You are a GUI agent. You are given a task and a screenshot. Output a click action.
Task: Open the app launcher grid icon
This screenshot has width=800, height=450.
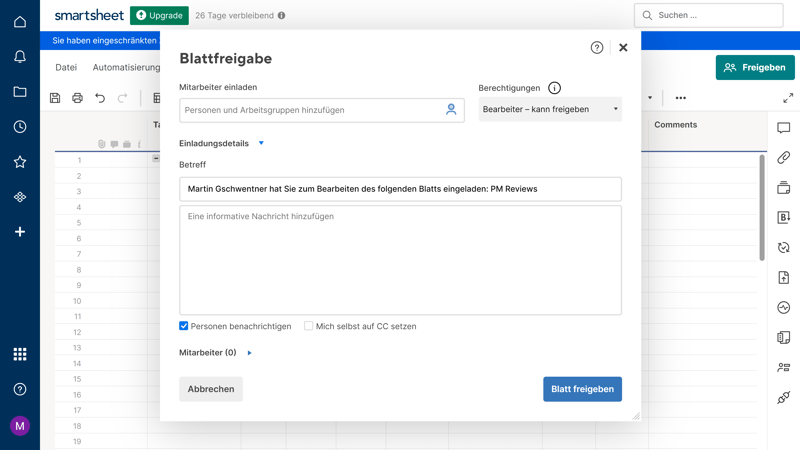[19, 354]
